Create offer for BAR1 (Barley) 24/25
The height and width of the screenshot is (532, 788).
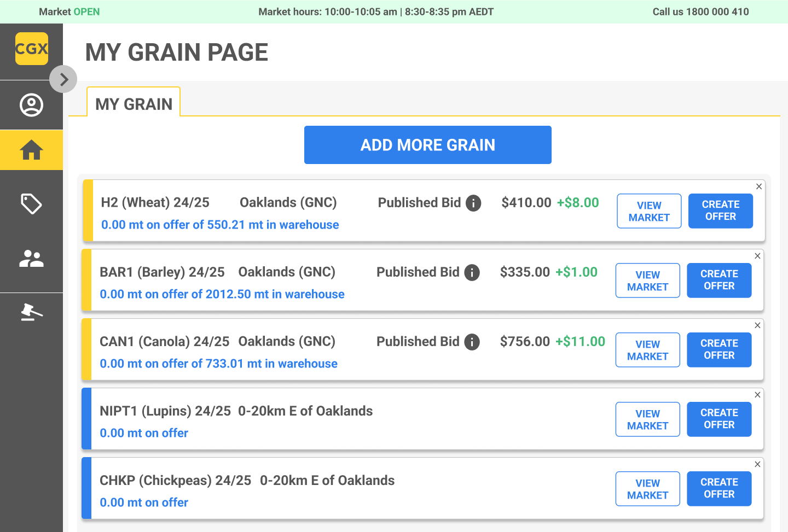[719, 280]
